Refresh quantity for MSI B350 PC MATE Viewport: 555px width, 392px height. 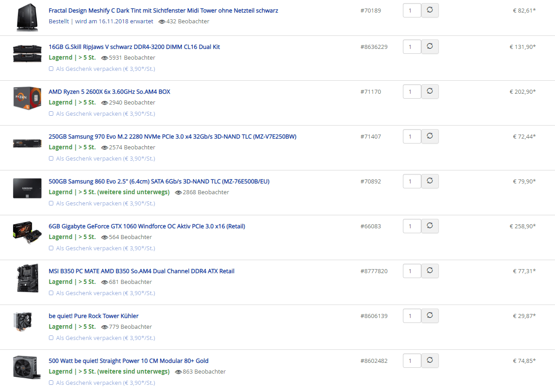[x=430, y=271]
